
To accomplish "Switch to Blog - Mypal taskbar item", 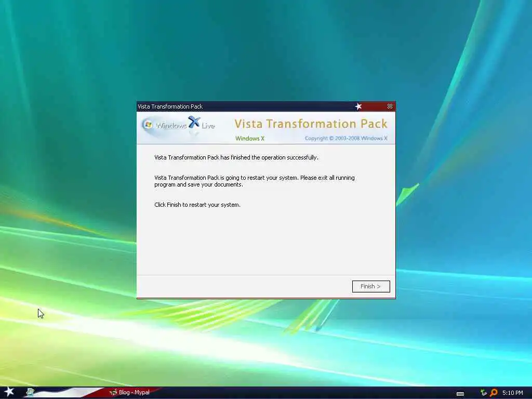I will 130,392.
